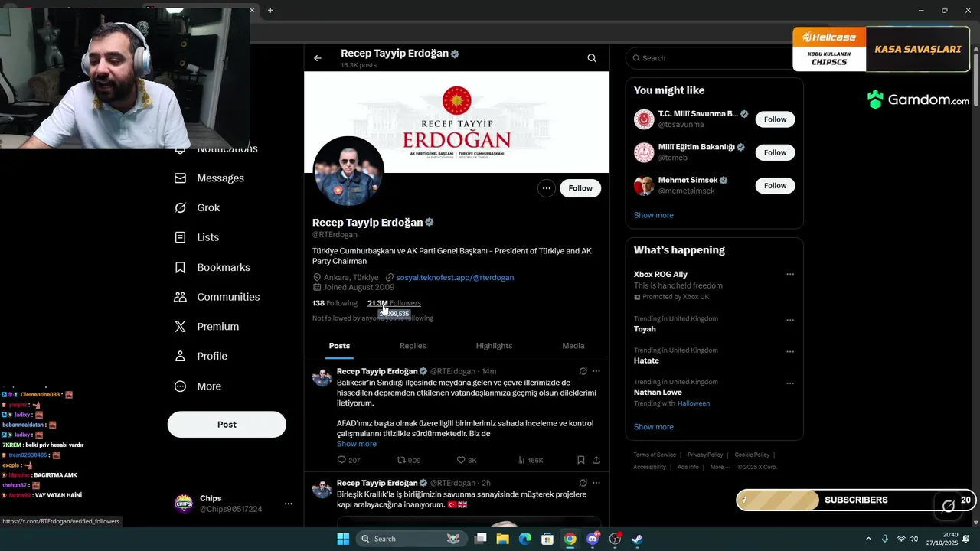980x551 pixels.
Task: Show more in You might like
Action: click(x=654, y=215)
